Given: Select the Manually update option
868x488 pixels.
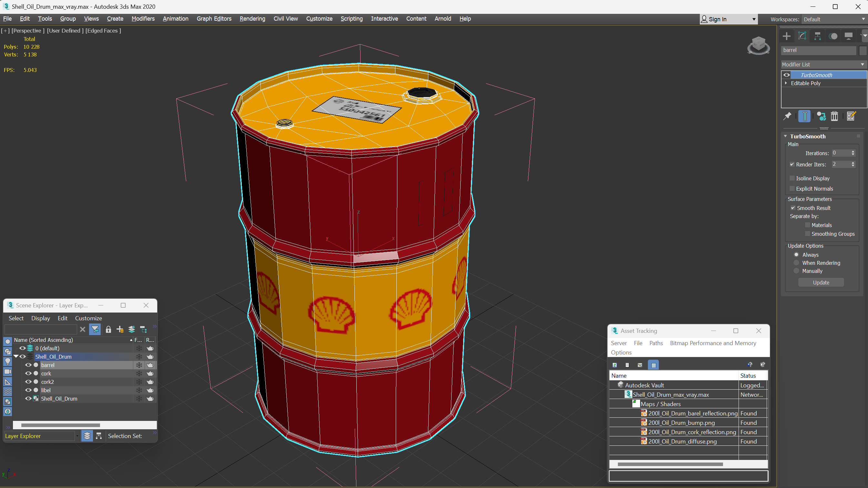Looking at the screenshot, I should [x=796, y=271].
